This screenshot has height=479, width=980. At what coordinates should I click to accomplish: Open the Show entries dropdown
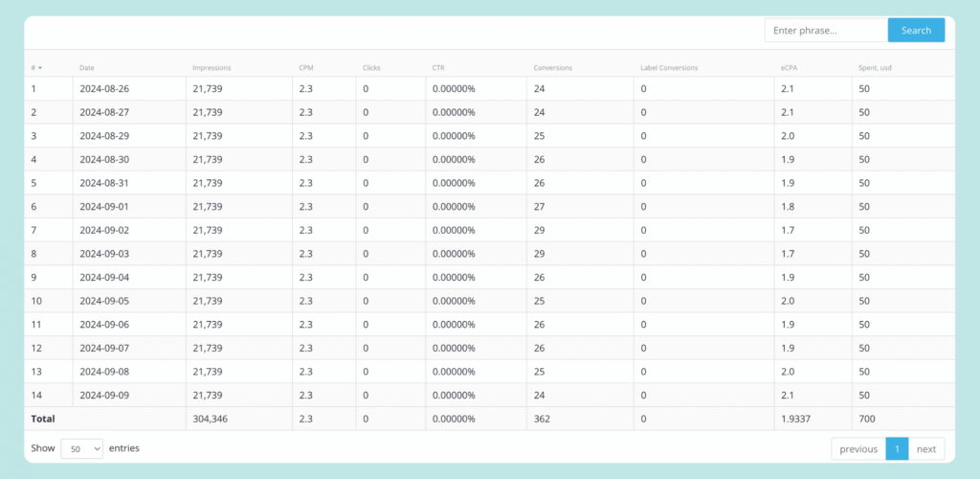click(82, 448)
